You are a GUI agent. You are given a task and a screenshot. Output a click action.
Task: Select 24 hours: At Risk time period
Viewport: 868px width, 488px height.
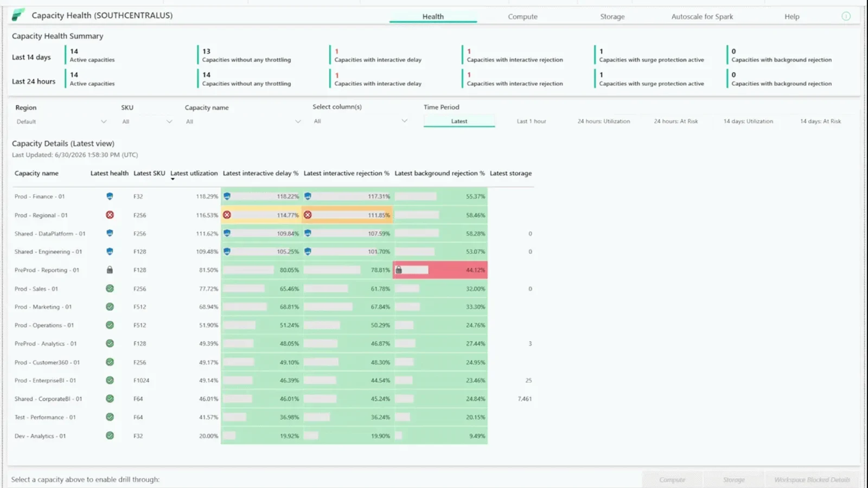click(676, 121)
